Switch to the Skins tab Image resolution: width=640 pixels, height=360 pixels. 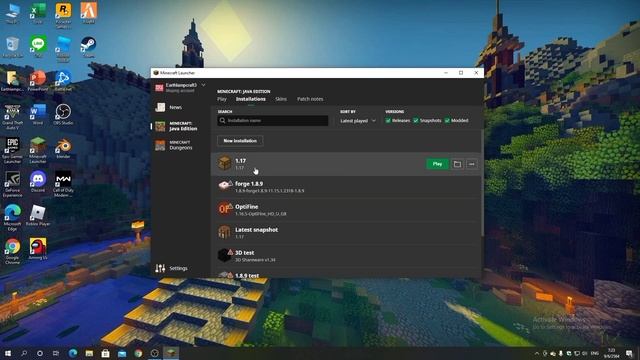pyautogui.click(x=281, y=99)
